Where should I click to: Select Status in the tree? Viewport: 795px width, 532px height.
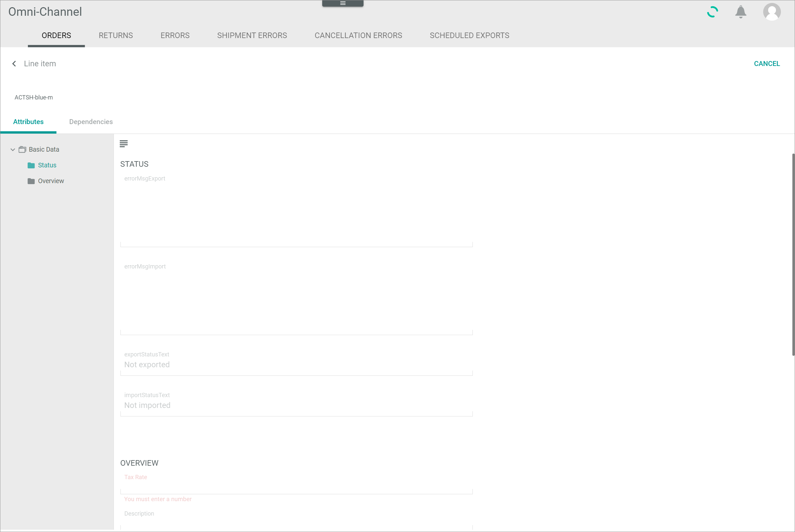(x=47, y=165)
